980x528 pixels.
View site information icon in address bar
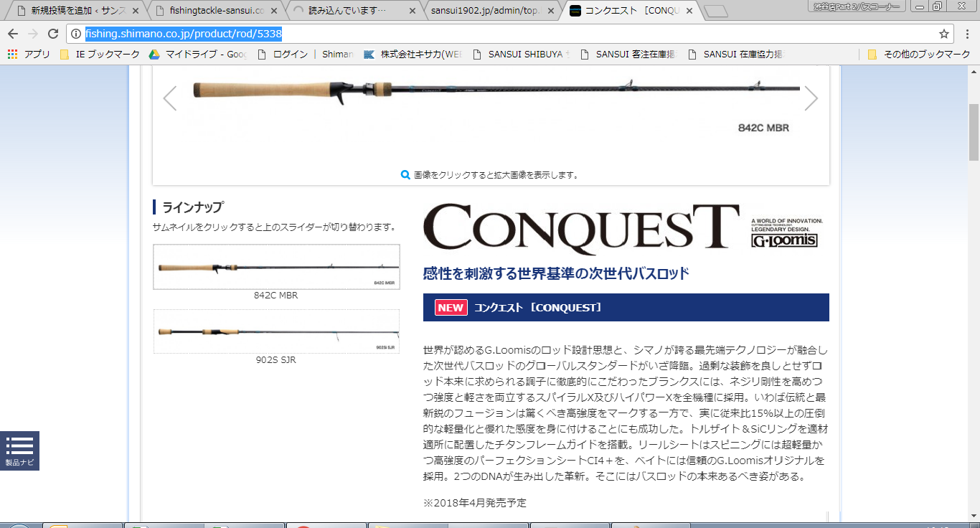pyautogui.click(x=76, y=34)
